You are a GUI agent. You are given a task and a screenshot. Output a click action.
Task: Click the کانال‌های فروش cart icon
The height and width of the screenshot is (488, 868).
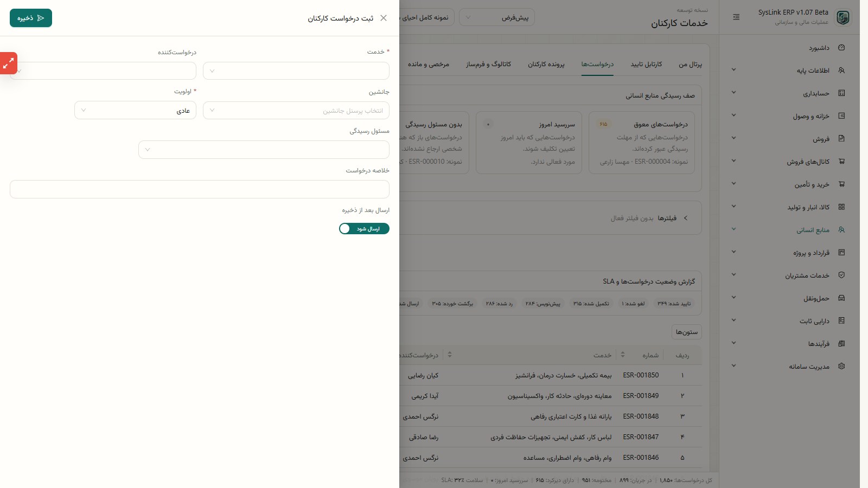(x=841, y=162)
